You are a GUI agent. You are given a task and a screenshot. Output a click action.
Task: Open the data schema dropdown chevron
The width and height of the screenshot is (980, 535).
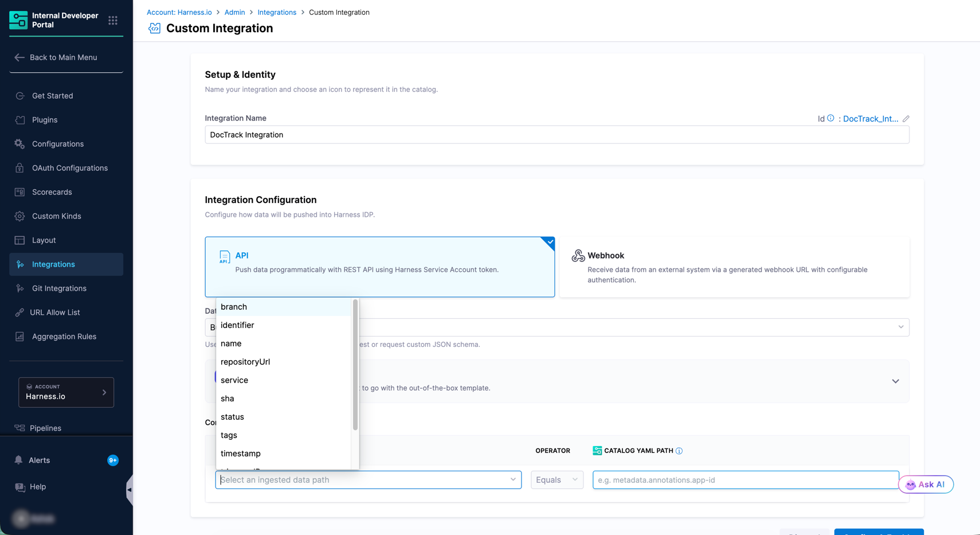[901, 327]
